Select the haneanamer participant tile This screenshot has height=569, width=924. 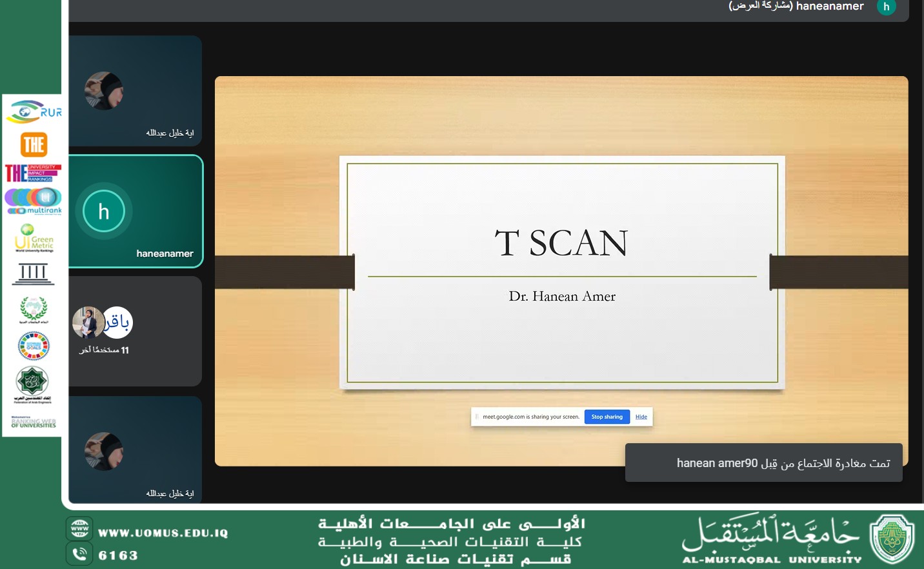coord(136,212)
